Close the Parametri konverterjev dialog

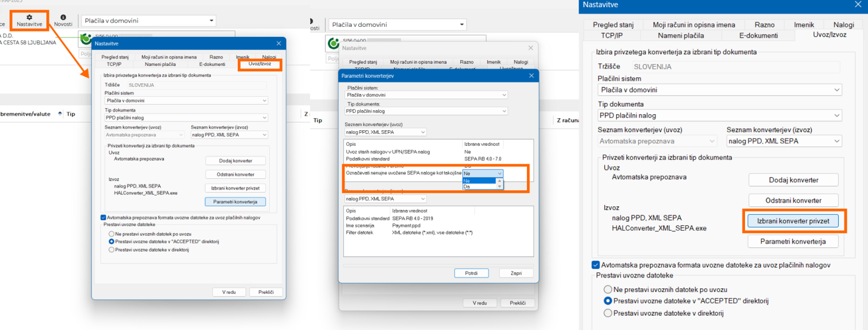[531, 76]
